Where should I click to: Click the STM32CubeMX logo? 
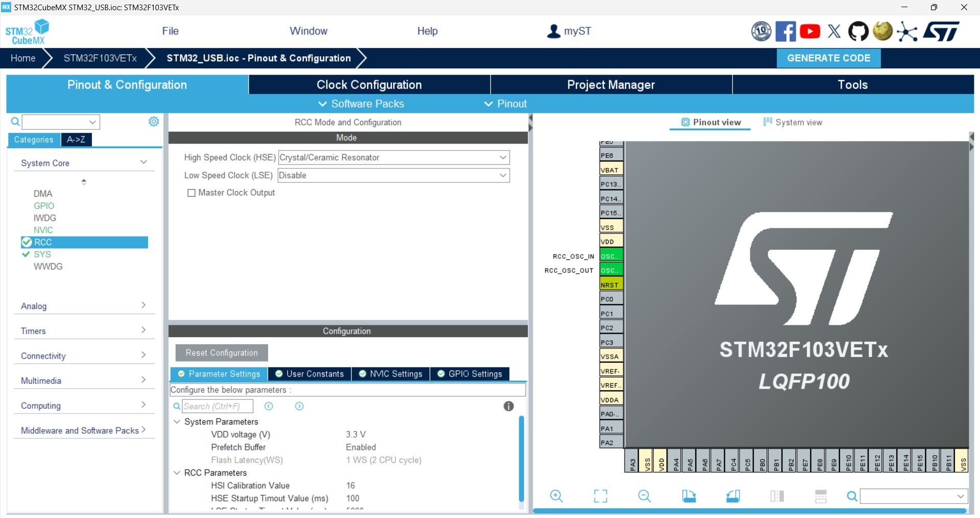27,32
